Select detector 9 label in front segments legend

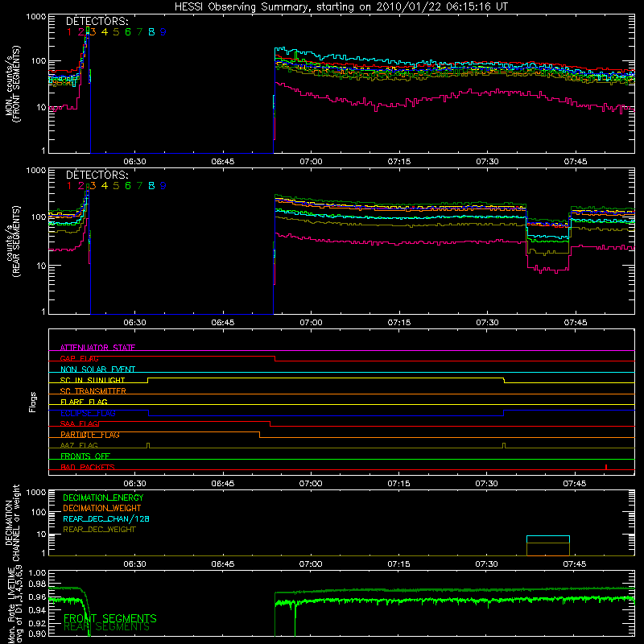pyautogui.click(x=163, y=32)
